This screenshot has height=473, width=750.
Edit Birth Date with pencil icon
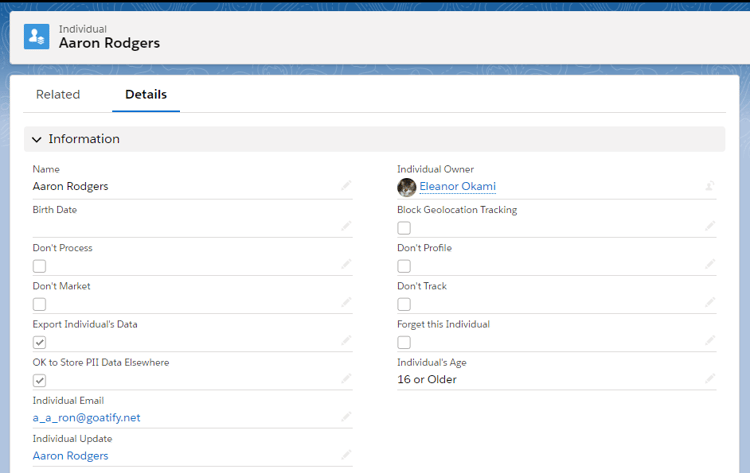click(x=346, y=226)
